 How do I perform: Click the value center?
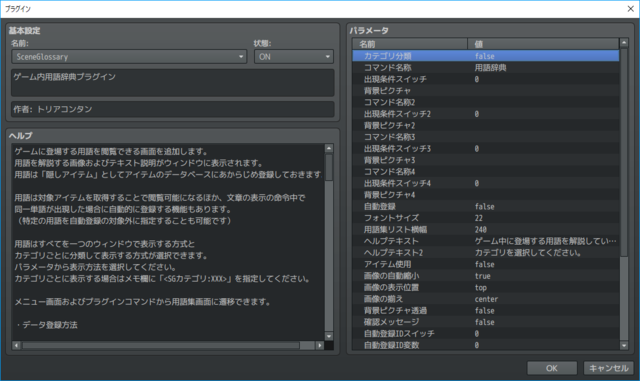(486, 299)
